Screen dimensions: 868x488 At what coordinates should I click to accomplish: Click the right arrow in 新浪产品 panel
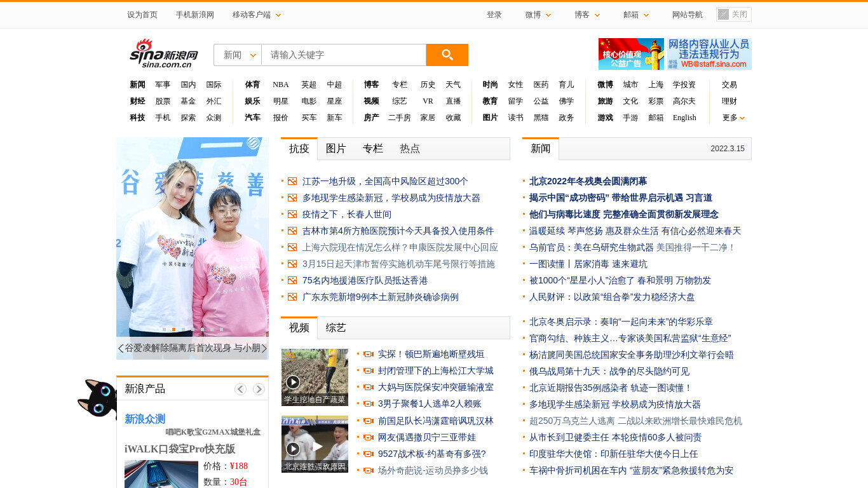pyautogui.click(x=259, y=389)
